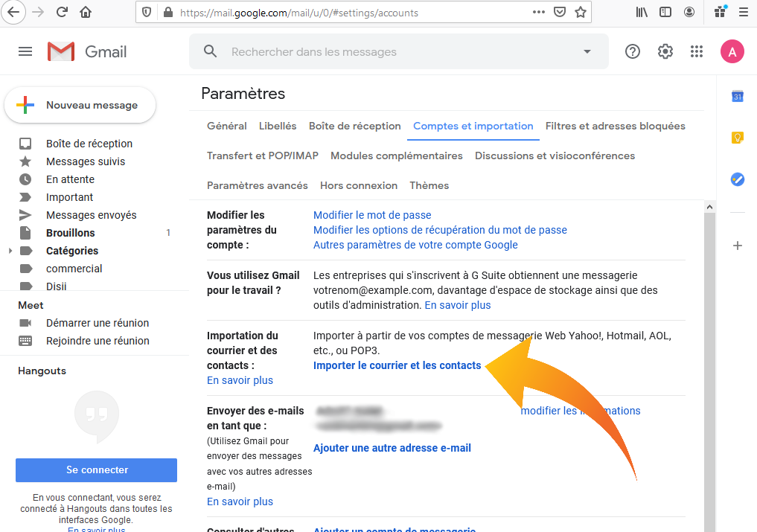Screen dimensions: 757x532
Task: Bookmark this page with the star icon
Action: pyautogui.click(x=581, y=12)
